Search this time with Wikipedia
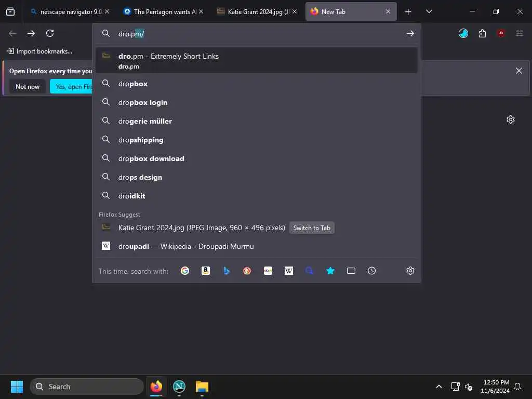Viewport: 532px width, 399px height. click(289, 271)
